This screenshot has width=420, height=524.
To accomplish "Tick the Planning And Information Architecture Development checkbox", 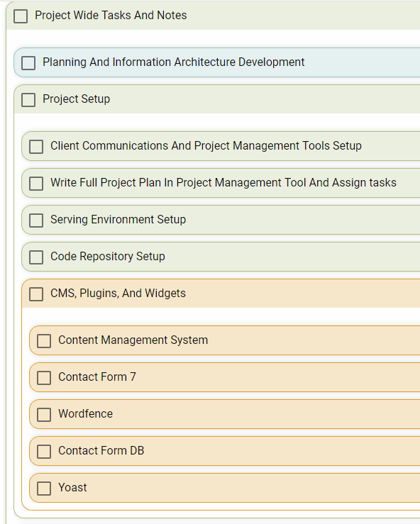I will 28,63.
